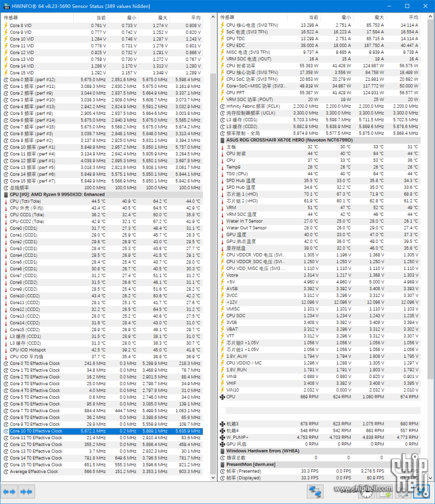The height and width of the screenshot is (504, 435).
Task: Collapse the CPU [#0]: AMD Ryzen 9 9950X3D: Enhanced group
Action: tap(102, 194)
